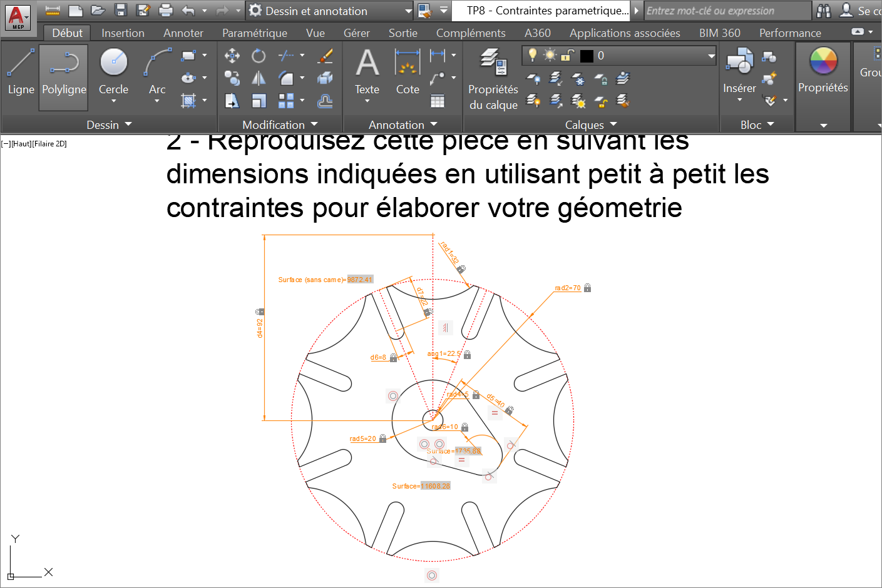Save the drawing with the floppy icon
Screen dimensions: 882x588
(121, 11)
